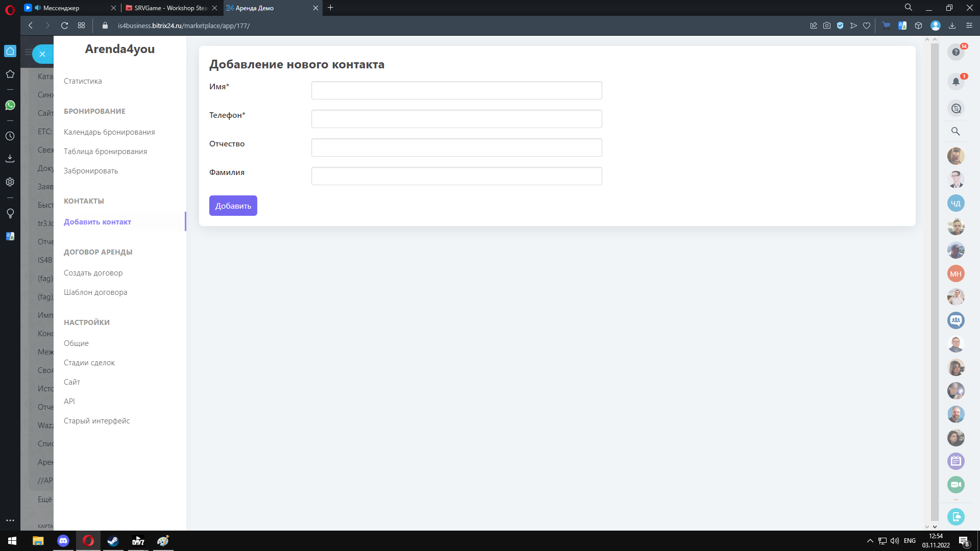Reload the page in Opera

click(64, 26)
